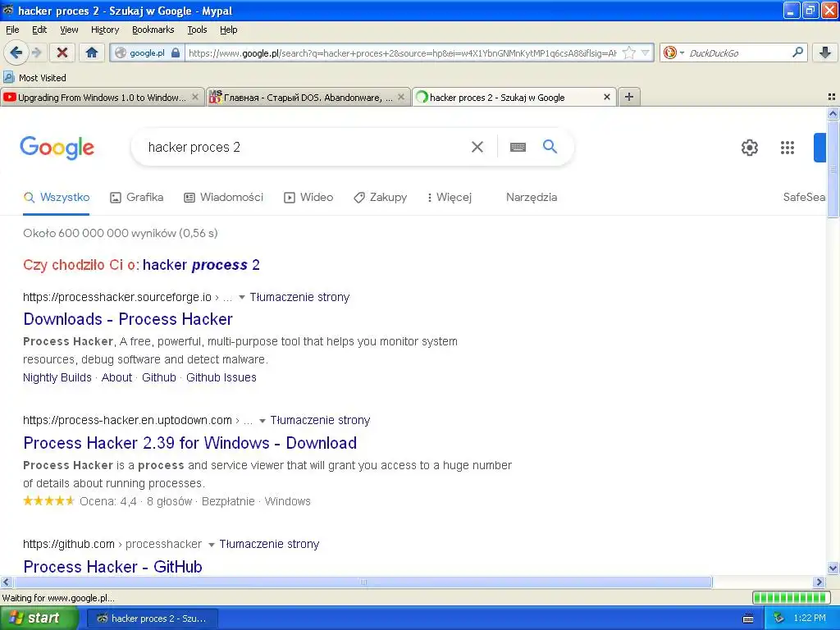Expand dropdown arrow beside github.com result
Viewport: 840px width, 630px height.
pyautogui.click(x=211, y=545)
